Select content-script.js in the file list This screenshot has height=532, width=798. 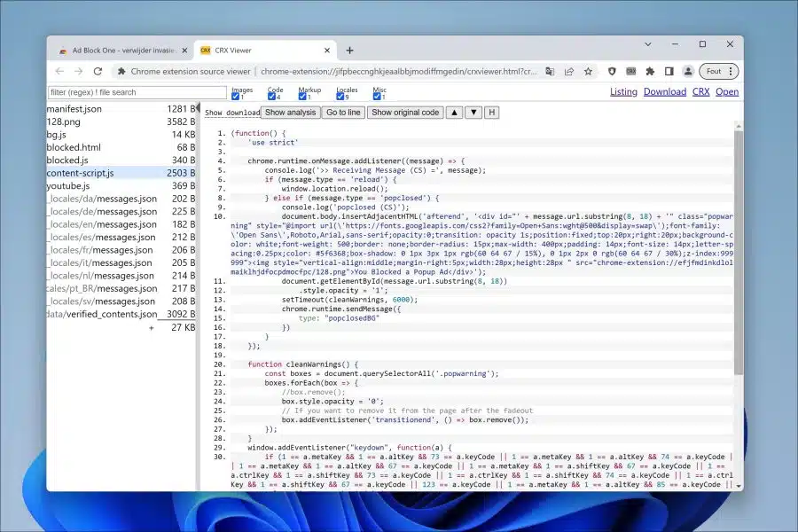pyautogui.click(x=121, y=173)
